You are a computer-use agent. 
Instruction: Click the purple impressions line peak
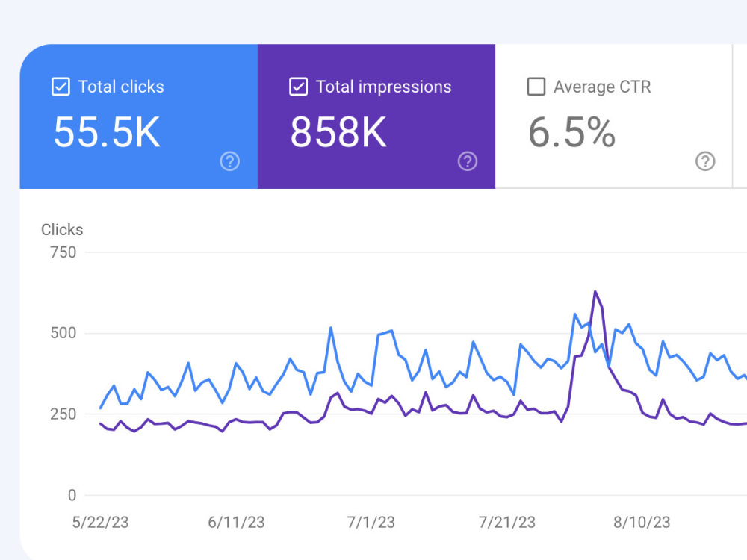(x=595, y=291)
